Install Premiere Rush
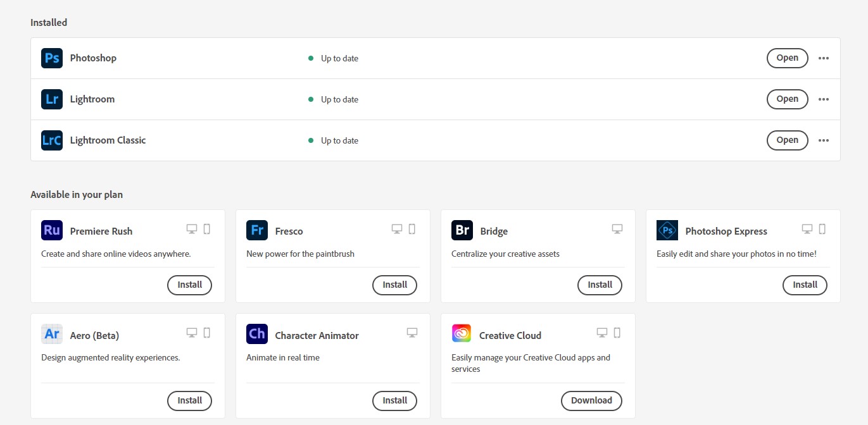The height and width of the screenshot is (425, 868). tap(189, 285)
